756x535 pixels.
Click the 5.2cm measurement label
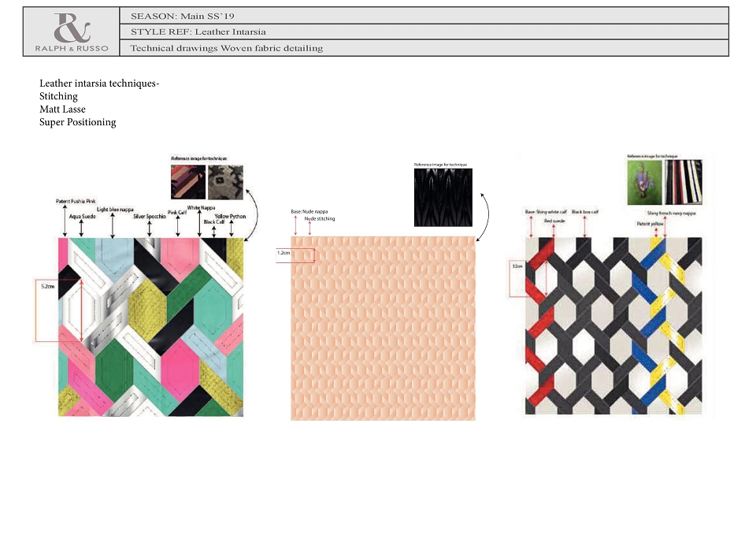pyautogui.click(x=48, y=287)
